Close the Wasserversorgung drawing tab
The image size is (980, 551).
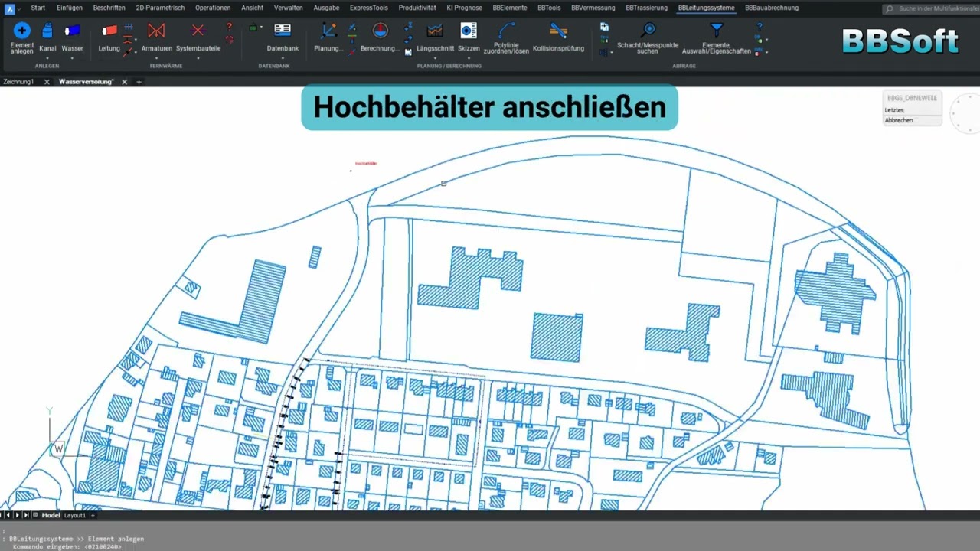coord(126,82)
